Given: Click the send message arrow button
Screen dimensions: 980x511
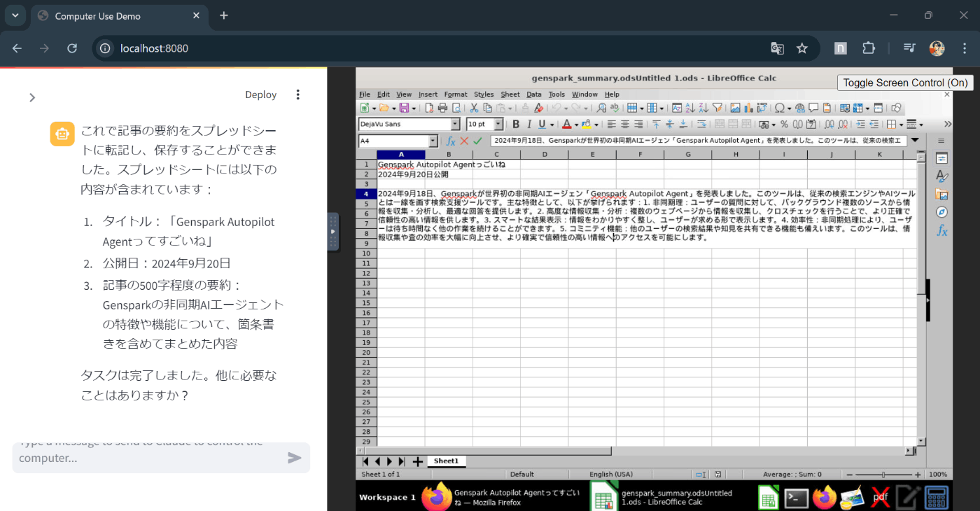Looking at the screenshot, I should point(295,458).
